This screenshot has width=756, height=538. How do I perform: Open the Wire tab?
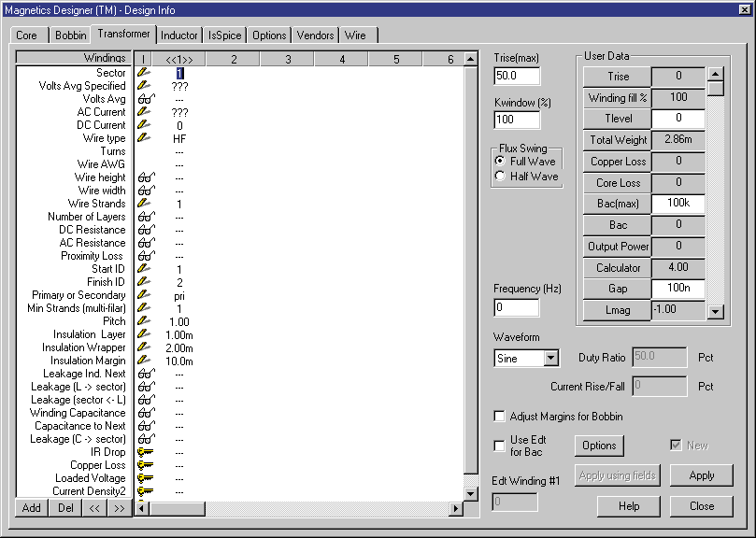click(357, 34)
